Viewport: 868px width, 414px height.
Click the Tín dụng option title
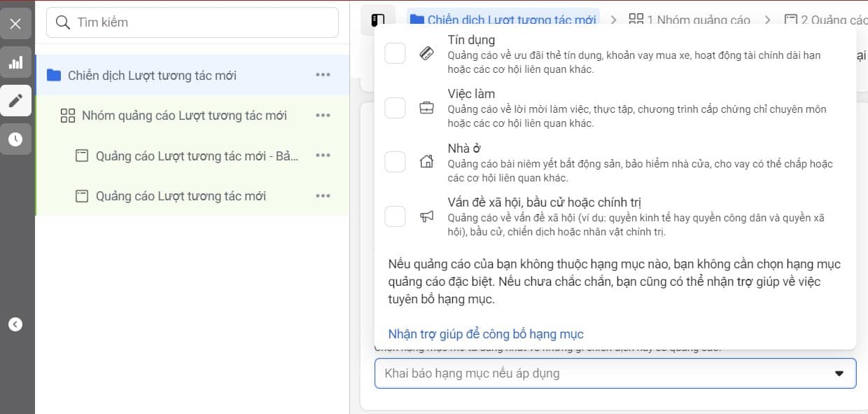click(471, 40)
